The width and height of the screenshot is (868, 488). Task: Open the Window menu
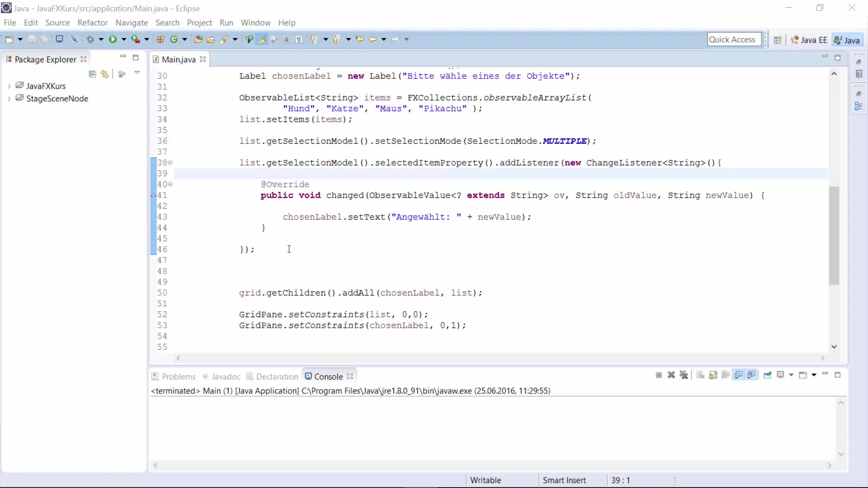[x=255, y=23]
